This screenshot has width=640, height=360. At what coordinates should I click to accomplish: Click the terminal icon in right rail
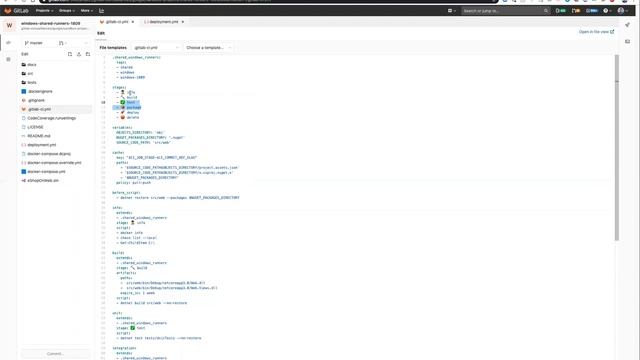(x=627, y=41)
